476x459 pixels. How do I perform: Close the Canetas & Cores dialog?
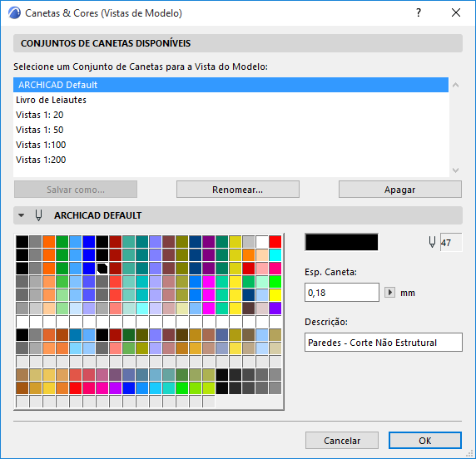(x=456, y=12)
